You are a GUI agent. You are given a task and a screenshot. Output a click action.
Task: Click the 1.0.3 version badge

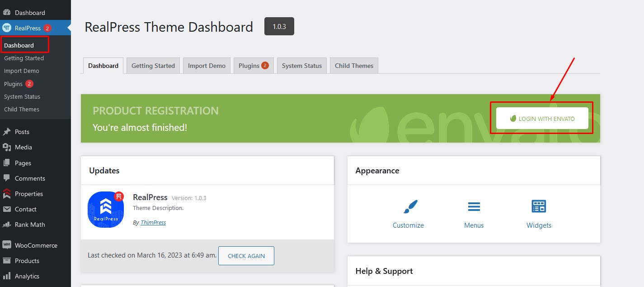[x=279, y=27]
